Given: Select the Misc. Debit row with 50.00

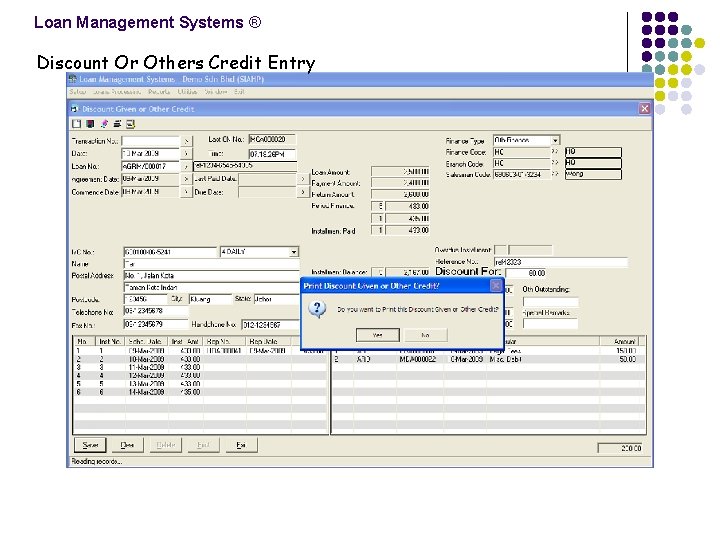Looking at the screenshot, I should (489, 359).
